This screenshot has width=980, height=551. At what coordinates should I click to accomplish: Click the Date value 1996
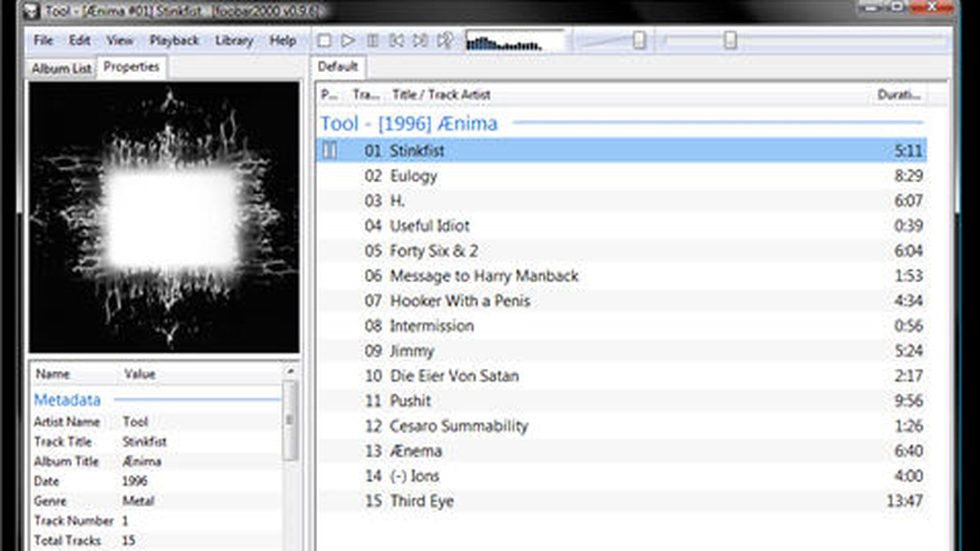[x=135, y=481]
